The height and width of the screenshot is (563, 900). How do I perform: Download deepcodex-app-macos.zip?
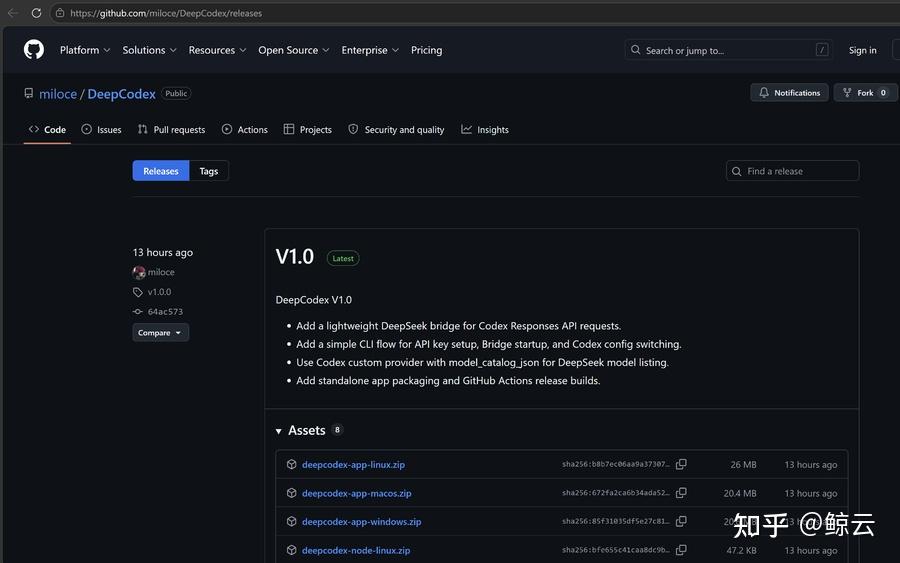click(356, 493)
